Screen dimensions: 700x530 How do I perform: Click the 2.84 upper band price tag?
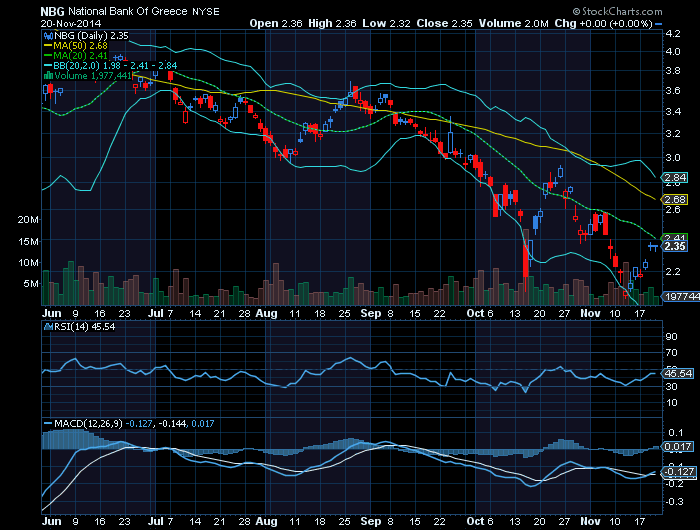tap(675, 177)
